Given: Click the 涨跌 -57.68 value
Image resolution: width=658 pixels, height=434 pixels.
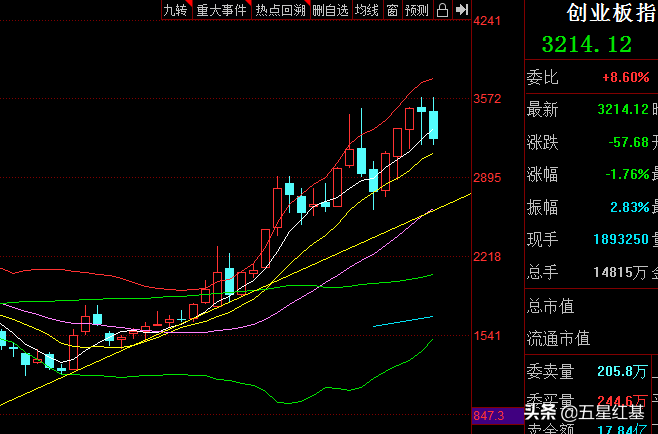Looking at the screenshot, I should click(x=628, y=142).
